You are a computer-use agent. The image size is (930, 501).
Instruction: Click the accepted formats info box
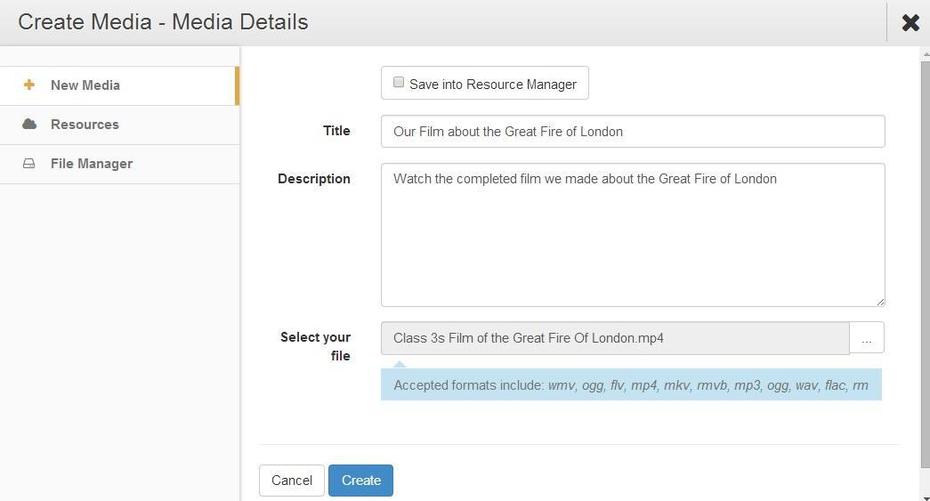631,385
